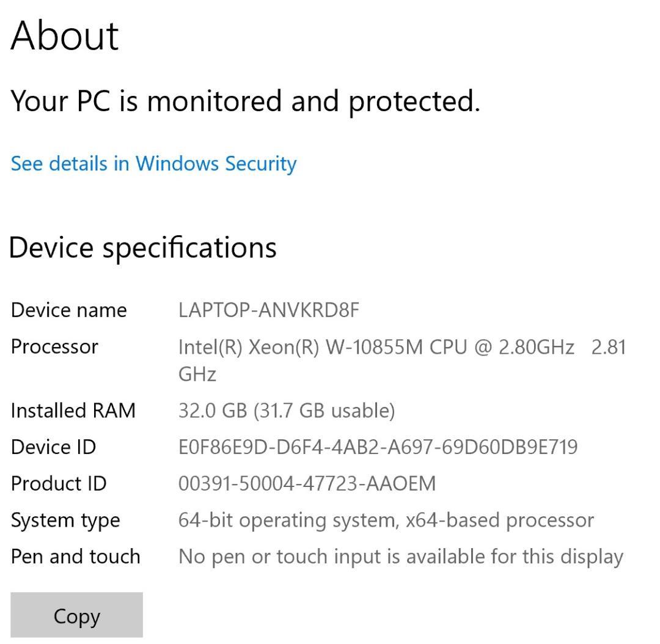
Task: Select the Installed RAM value
Action: 287,410
